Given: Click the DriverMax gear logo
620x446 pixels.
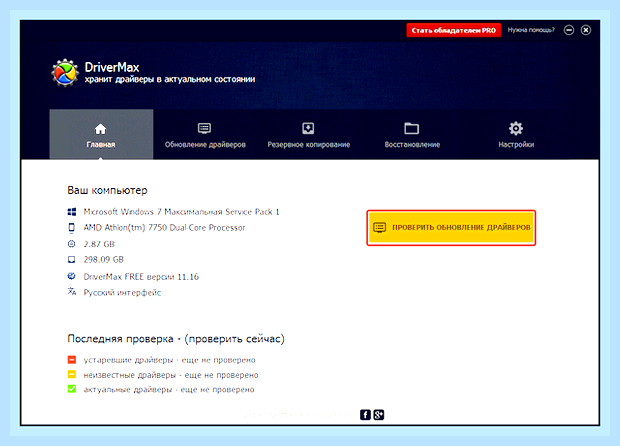Looking at the screenshot, I should 64,73.
